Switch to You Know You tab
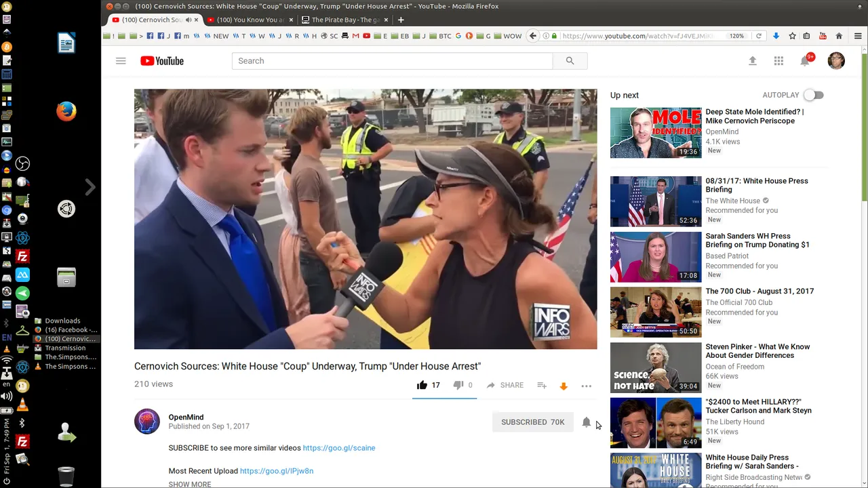Screen dimensions: 868x488 [250, 20]
